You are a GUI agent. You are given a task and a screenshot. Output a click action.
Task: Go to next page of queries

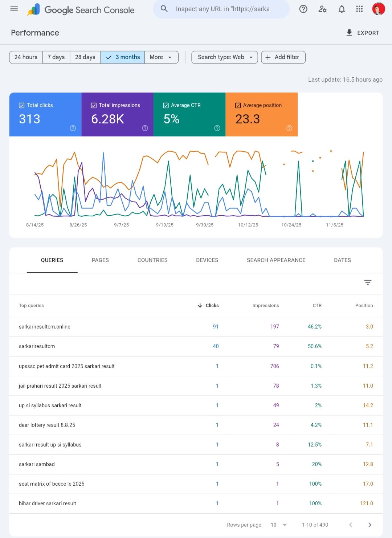[x=369, y=525]
